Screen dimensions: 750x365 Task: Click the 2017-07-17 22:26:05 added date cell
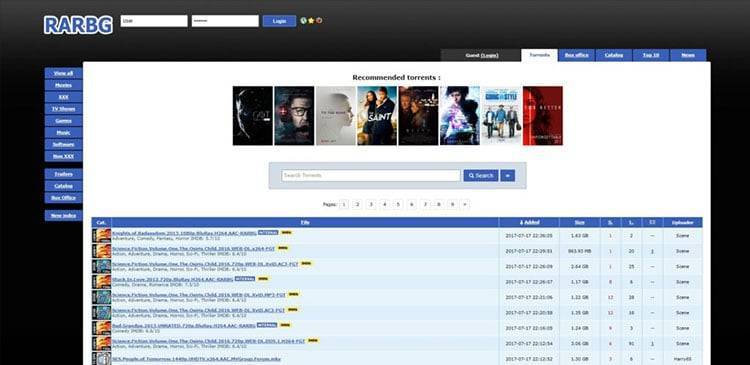[x=529, y=235]
